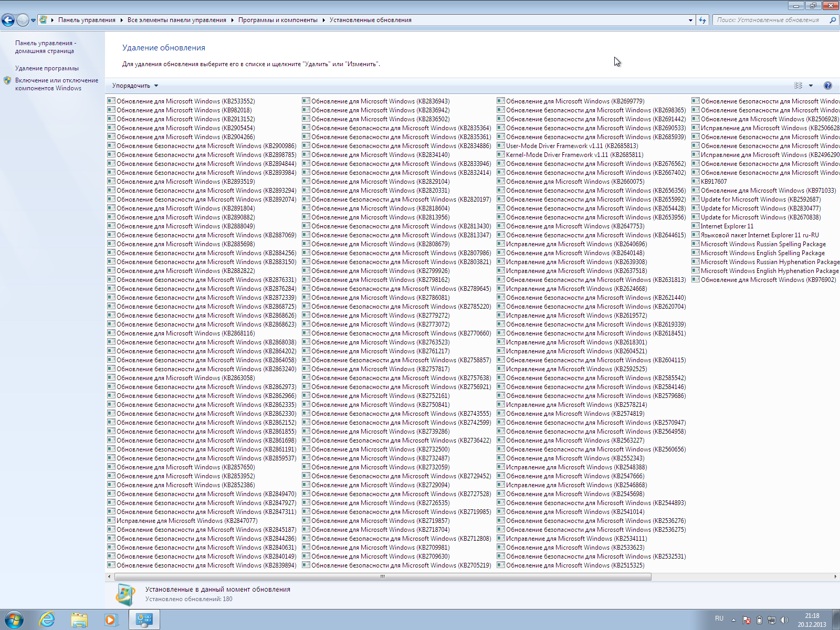Viewport: 840px width, 630px height.
Task: Open Internet Explorer from the taskbar
Action: [x=47, y=619]
